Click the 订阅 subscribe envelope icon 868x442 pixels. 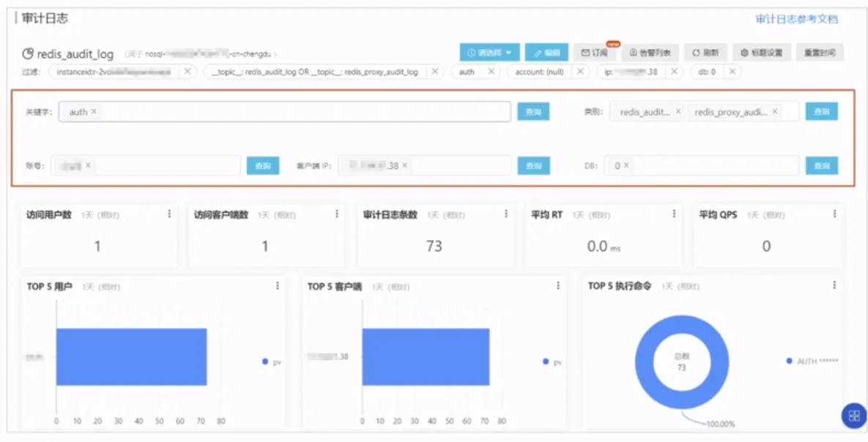(x=586, y=52)
